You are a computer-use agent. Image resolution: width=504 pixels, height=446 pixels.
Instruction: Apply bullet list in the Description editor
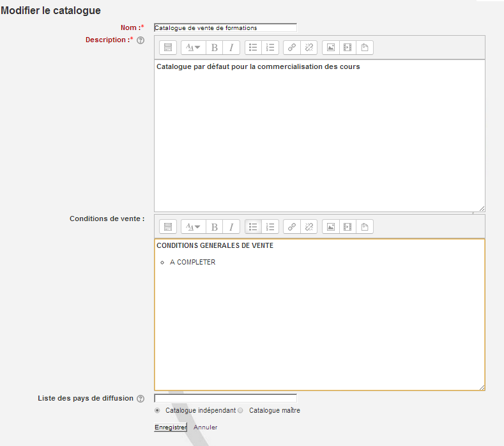coord(253,47)
